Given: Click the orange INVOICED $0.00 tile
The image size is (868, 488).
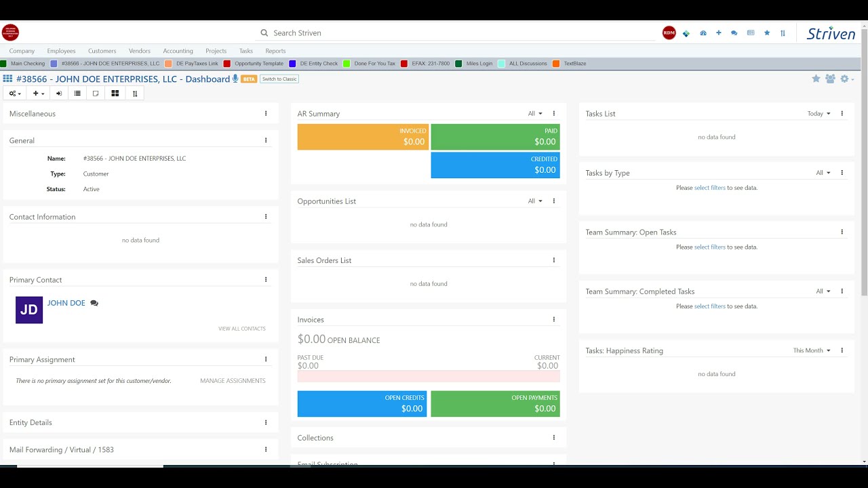Looking at the screenshot, I should point(363,137).
